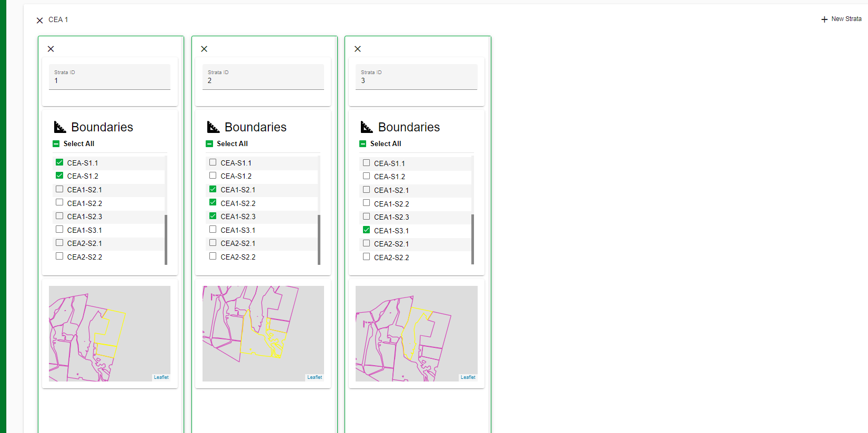The image size is (868, 433).
Task: Click the Strata ID field containing 2
Action: pos(263,77)
